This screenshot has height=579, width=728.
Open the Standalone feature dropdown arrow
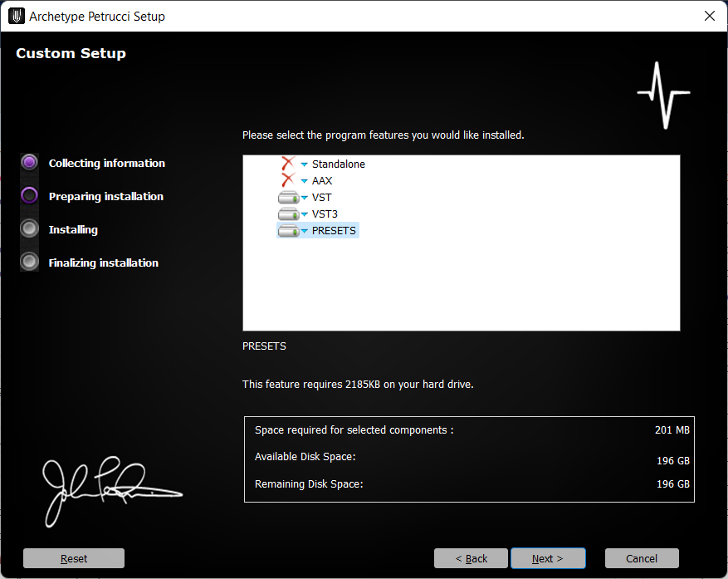[305, 164]
